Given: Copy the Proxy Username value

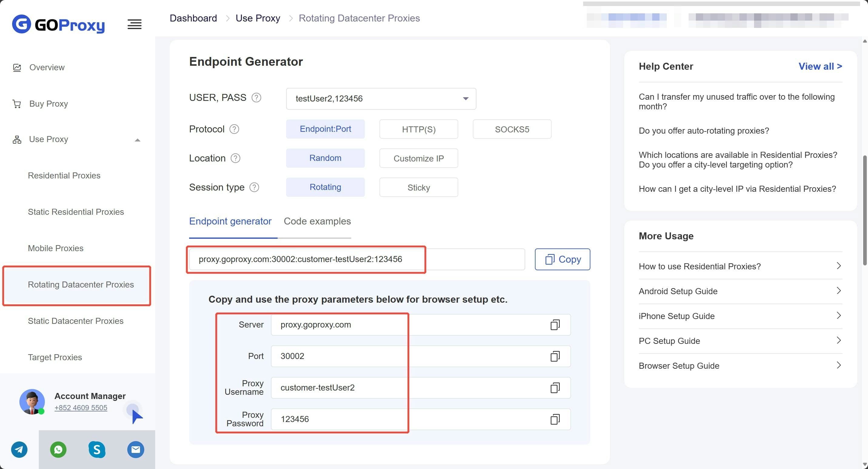Looking at the screenshot, I should tap(555, 388).
